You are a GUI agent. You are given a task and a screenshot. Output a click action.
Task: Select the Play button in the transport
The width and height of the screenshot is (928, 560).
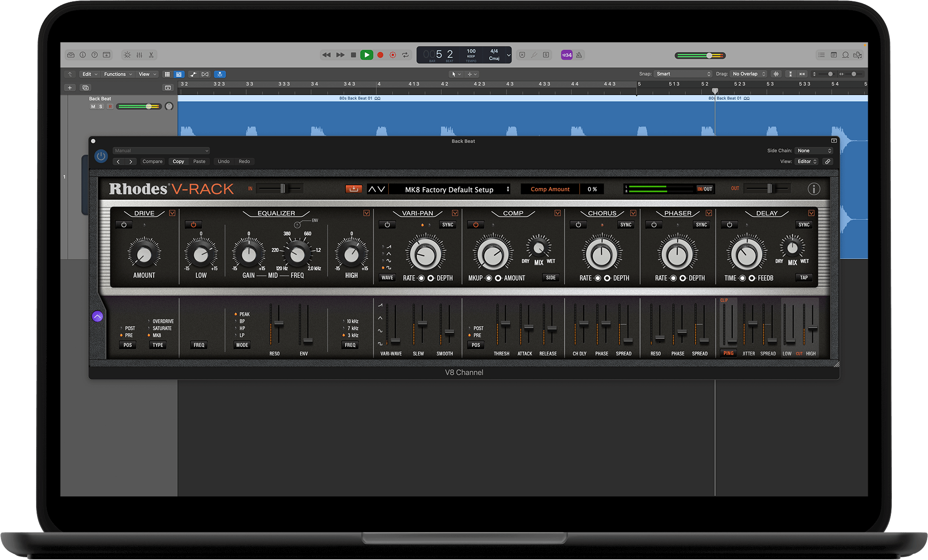point(367,55)
